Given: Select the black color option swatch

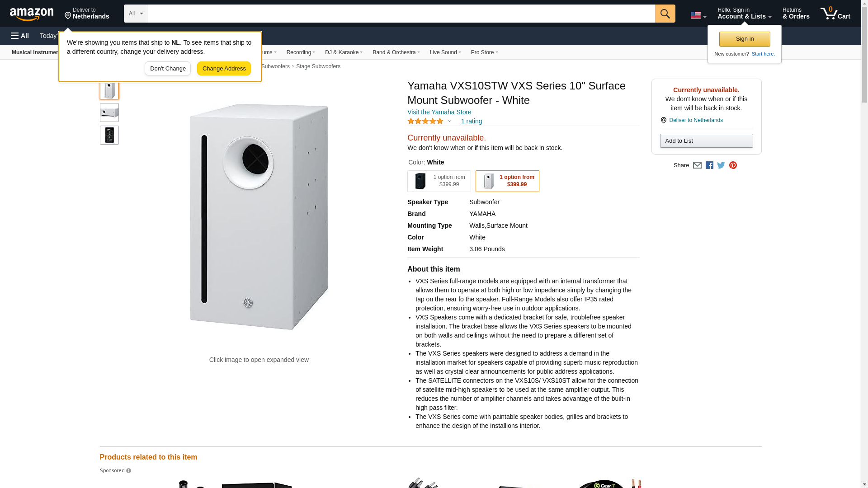Looking at the screenshot, I should (x=439, y=181).
